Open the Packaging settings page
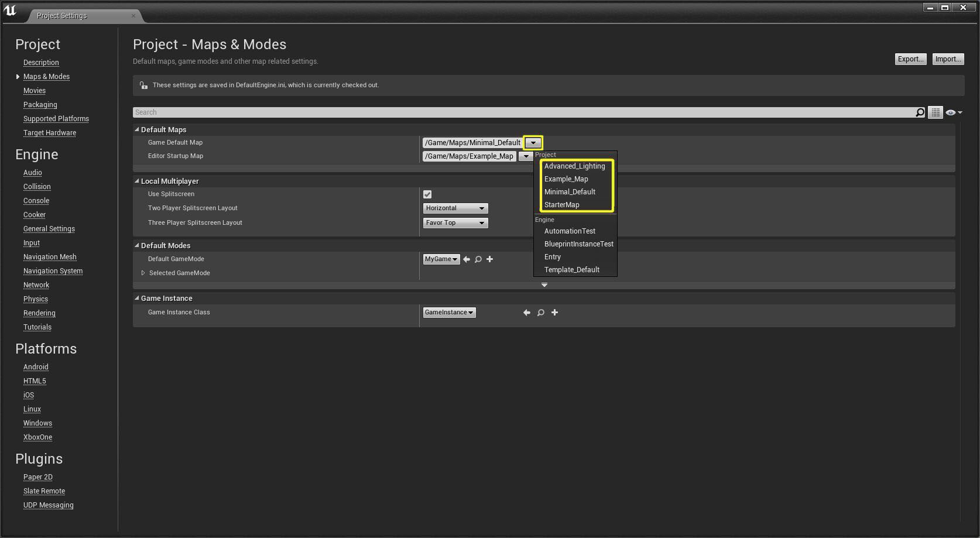Viewport: 980px width, 538px height. 40,105
